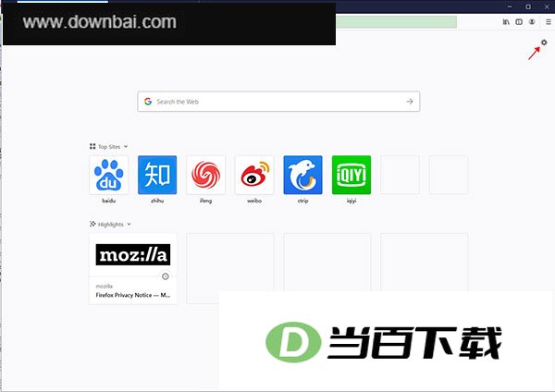
Task: Toggle the sidebar view icon
Action: pos(519,22)
